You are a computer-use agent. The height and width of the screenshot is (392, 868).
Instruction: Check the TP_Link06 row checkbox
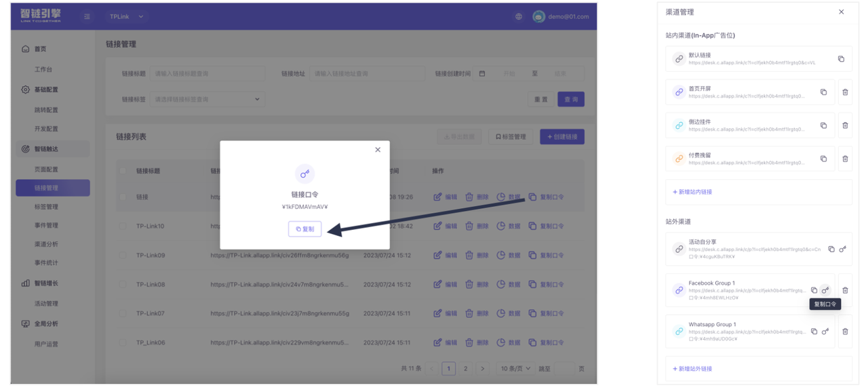(123, 342)
